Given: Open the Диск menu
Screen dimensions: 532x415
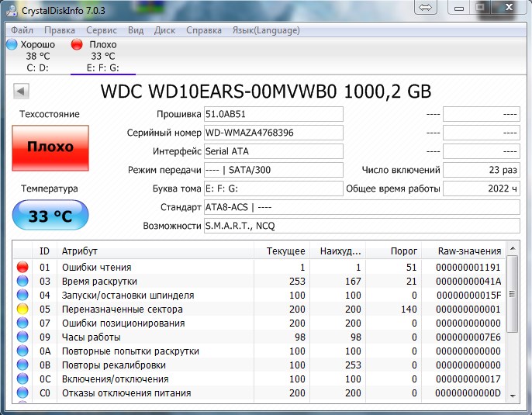Looking at the screenshot, I should click(x=164, y=30).
